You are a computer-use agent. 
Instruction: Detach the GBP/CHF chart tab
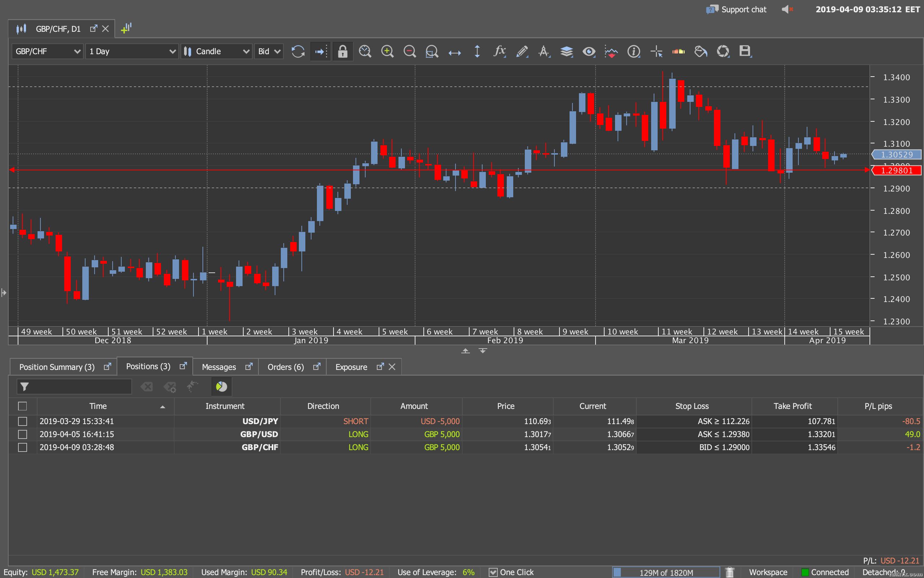click(x=93, y=29)
